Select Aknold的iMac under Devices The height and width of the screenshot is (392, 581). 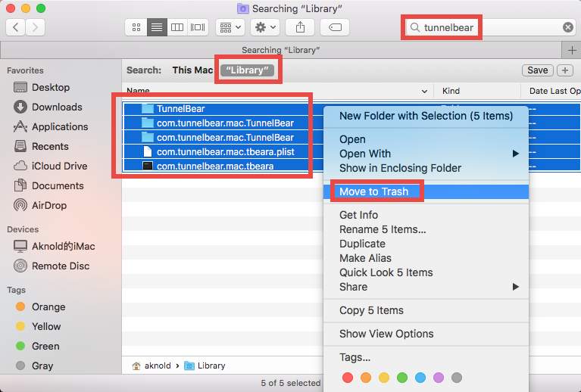coord(54,246)
